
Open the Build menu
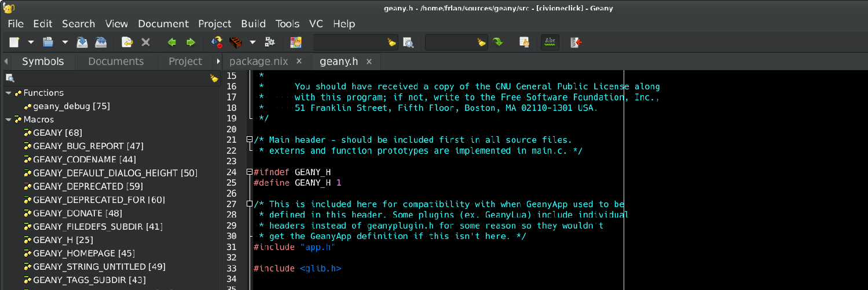(x=253, y=24)
